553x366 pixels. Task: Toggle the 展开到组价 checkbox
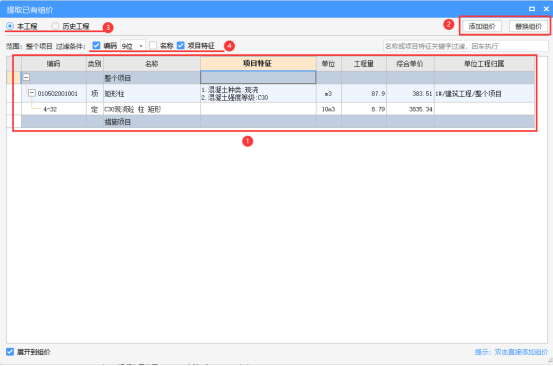pyautogui.click(x=10, y=352)
